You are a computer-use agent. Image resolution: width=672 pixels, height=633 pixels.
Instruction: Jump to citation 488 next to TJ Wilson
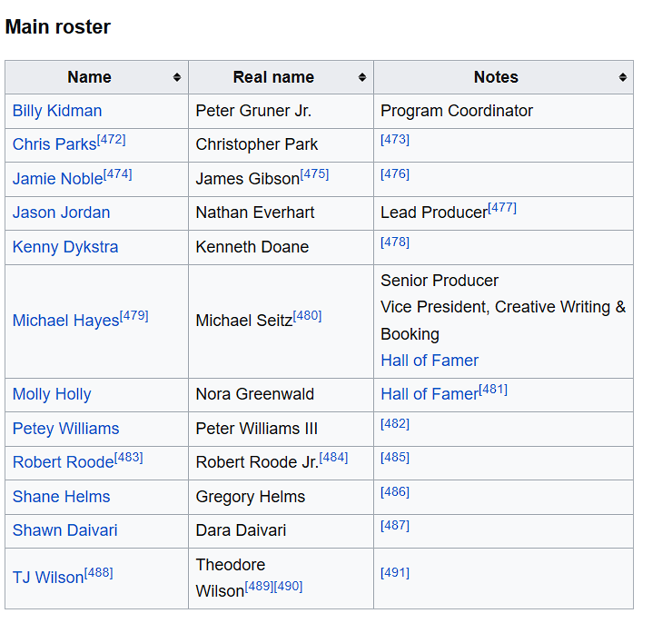[99, 573]
